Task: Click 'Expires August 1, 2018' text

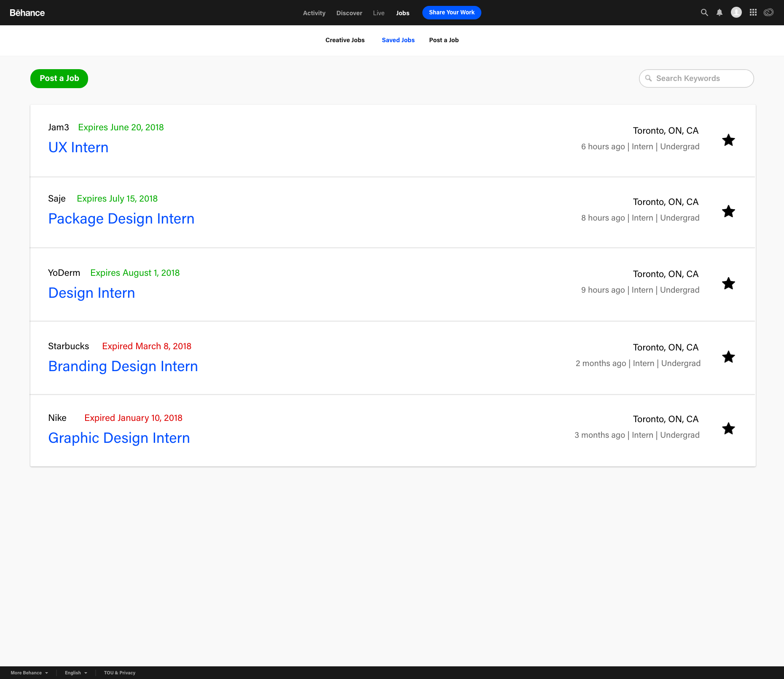Action: coord(135,273)
